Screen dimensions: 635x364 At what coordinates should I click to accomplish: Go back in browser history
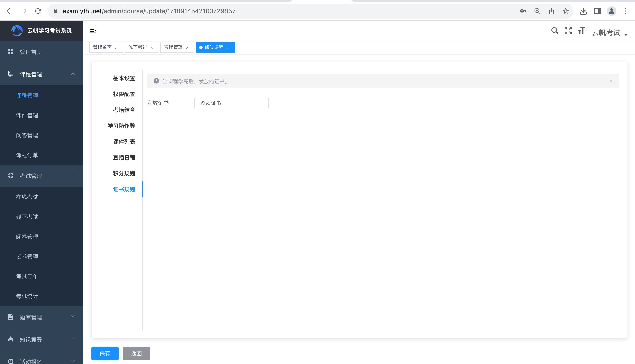pos(9,11)
